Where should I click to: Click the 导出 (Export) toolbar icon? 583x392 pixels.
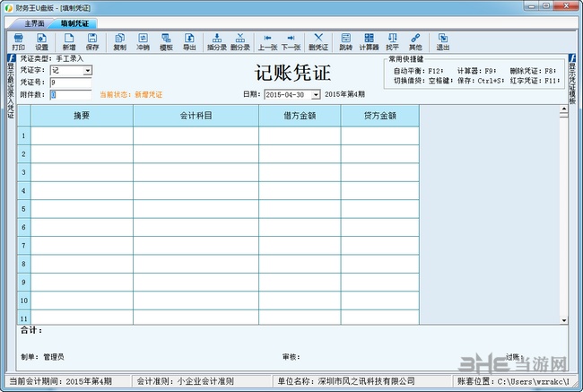point(189,41)
